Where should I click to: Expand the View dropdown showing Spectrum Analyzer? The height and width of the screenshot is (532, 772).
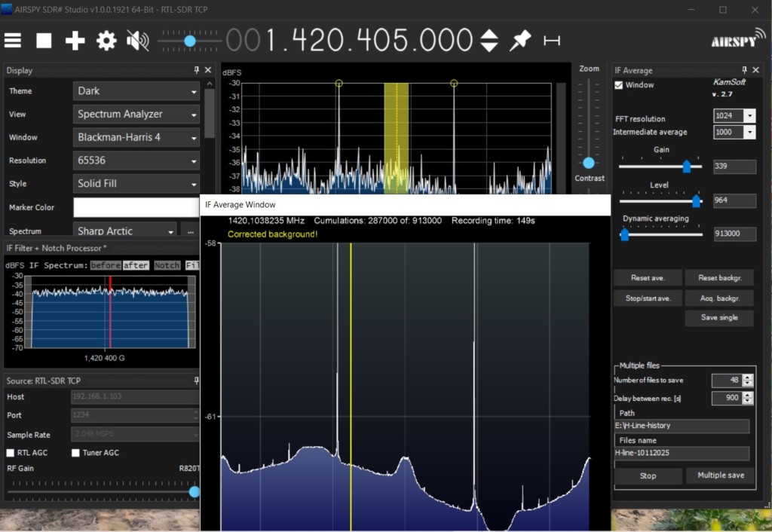click(x=136, y=115)
